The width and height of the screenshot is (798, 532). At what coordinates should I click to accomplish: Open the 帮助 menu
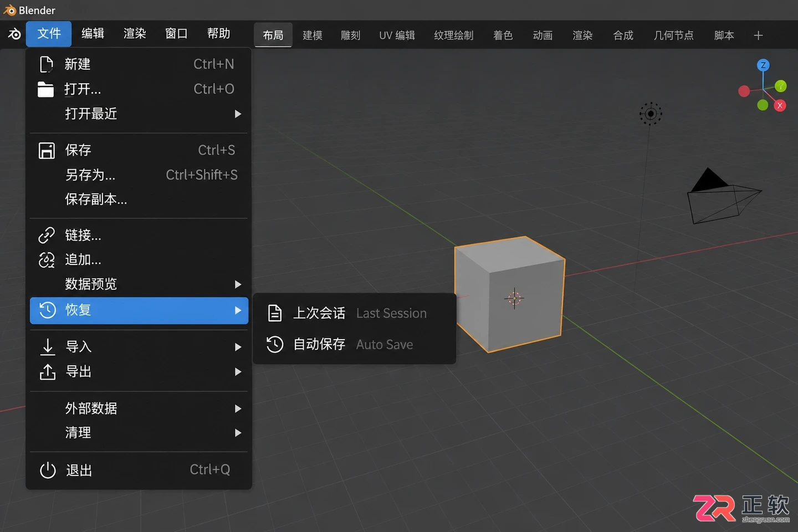(x=218, y=34)
